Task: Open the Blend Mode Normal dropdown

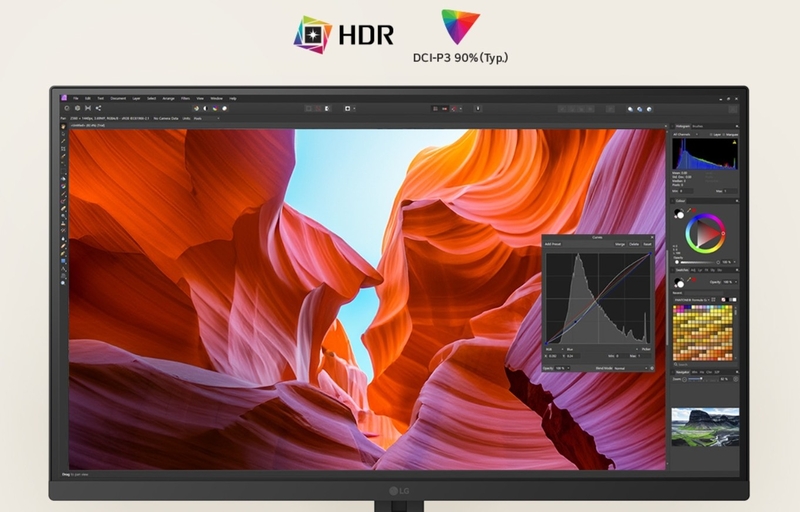Action: pos(633,368)
